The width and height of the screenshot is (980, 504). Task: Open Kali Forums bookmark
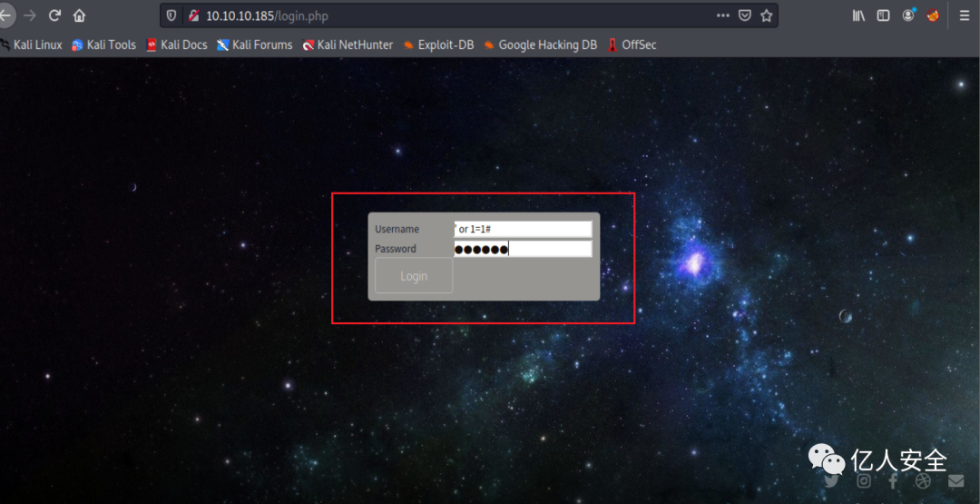pyautogui.click(x=254, y=45)
